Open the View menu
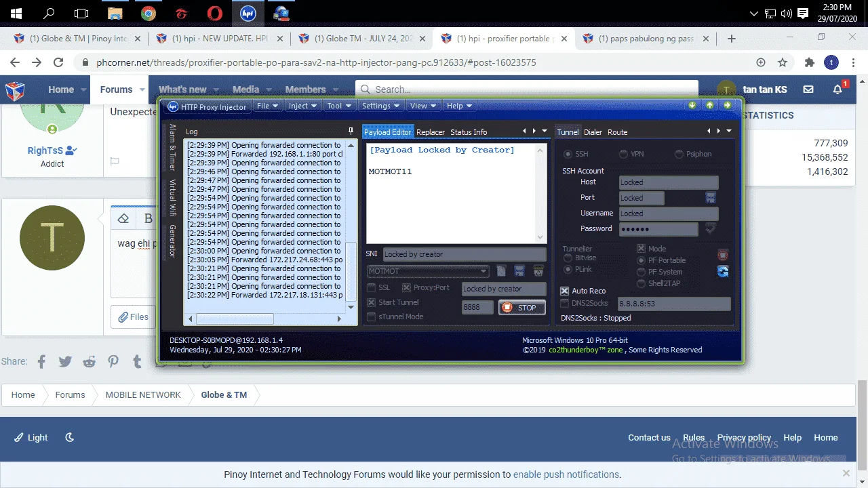 [x=423, y=106]
